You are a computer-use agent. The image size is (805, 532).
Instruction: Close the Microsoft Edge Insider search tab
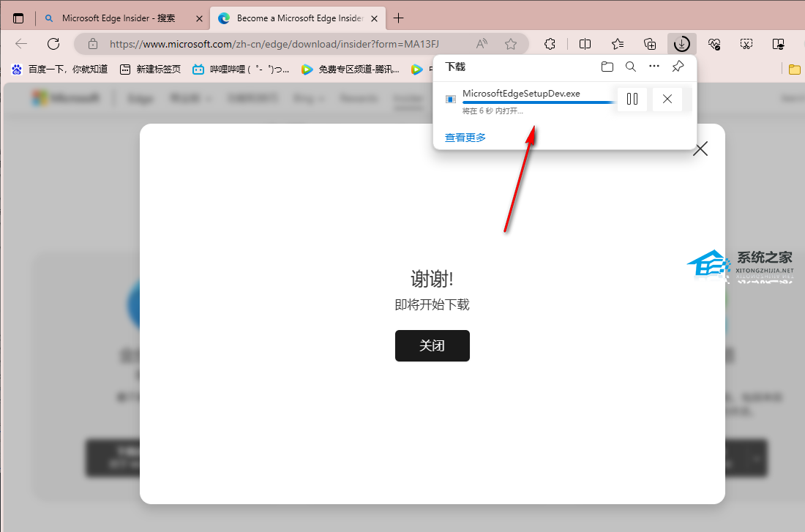pos(199,18)
